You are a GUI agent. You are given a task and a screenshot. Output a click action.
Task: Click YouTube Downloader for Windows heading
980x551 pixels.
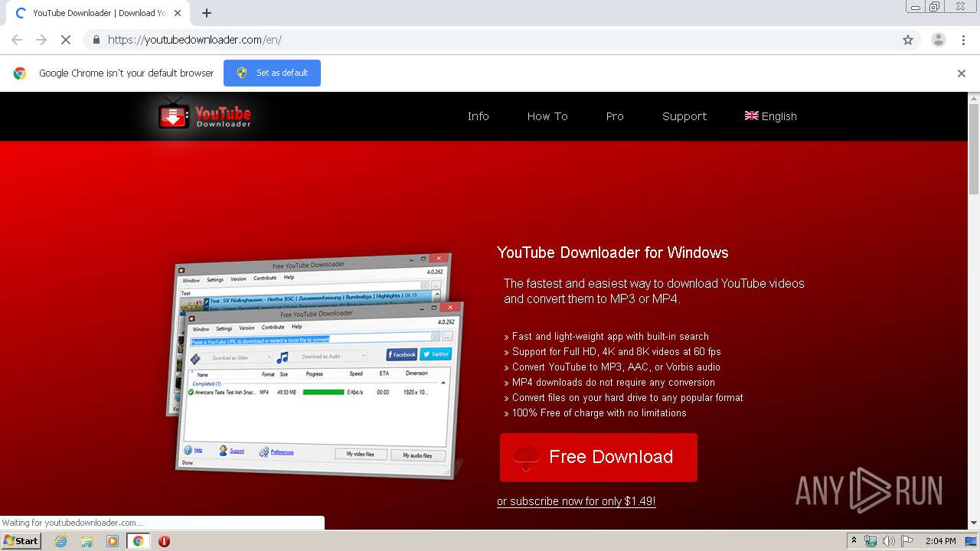(x=612, y=253)
